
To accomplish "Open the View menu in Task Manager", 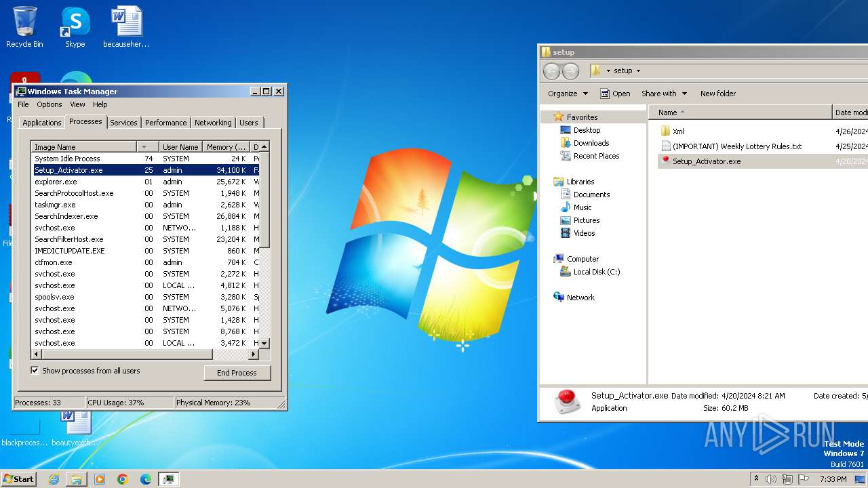I will 77,104.
